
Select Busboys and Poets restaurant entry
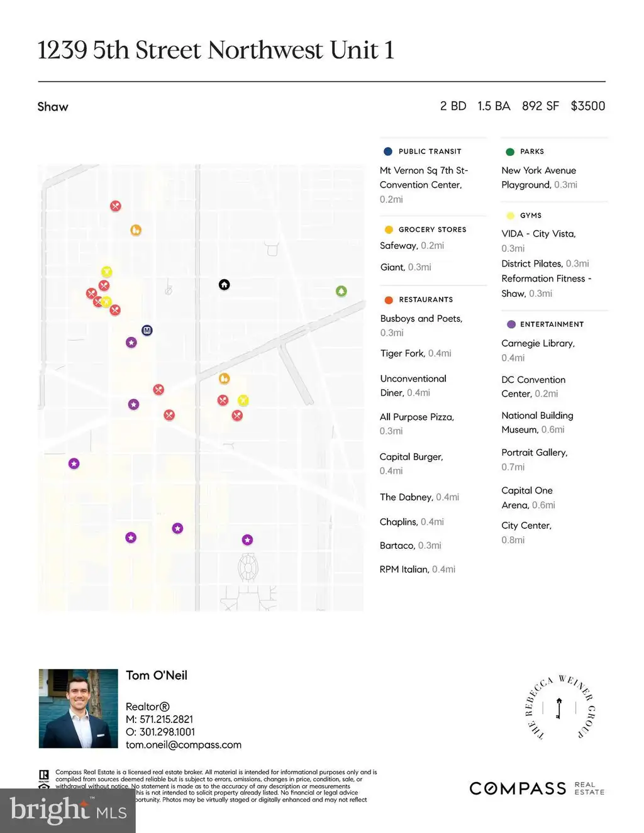(x=421, y=326)
